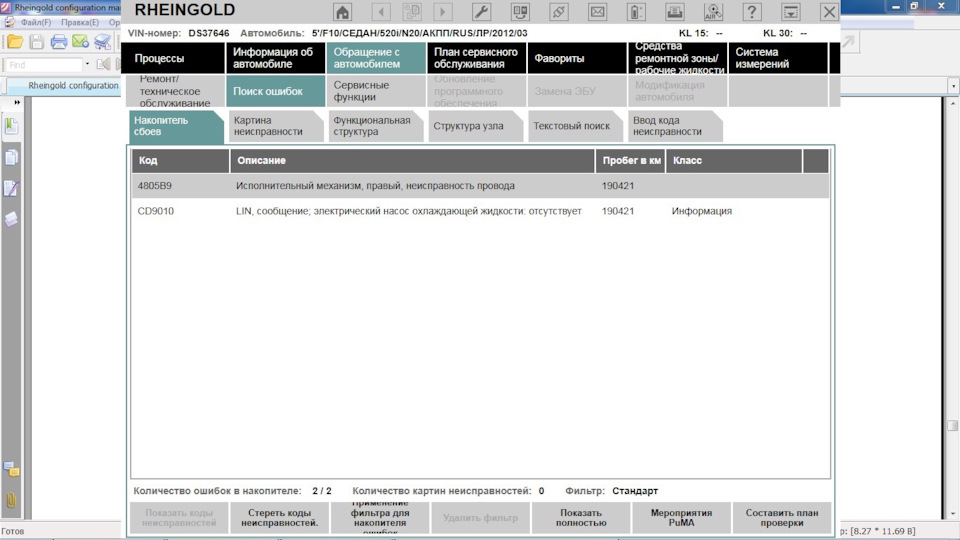This screenshot has width=960, height=540.
Task: Open the wrench settings icon
Action: click(x=481, y=12)
